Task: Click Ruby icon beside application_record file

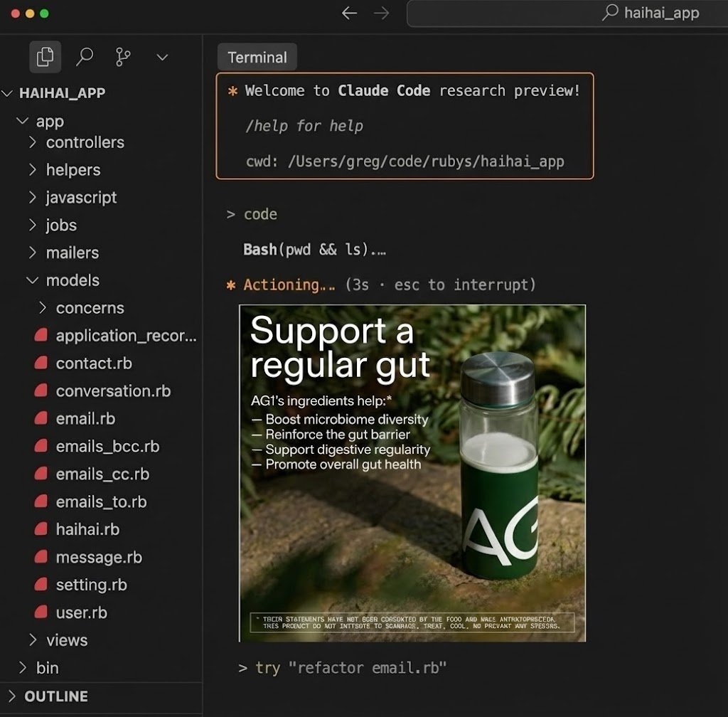Action: pyautogui.click(x=41, y=335)
